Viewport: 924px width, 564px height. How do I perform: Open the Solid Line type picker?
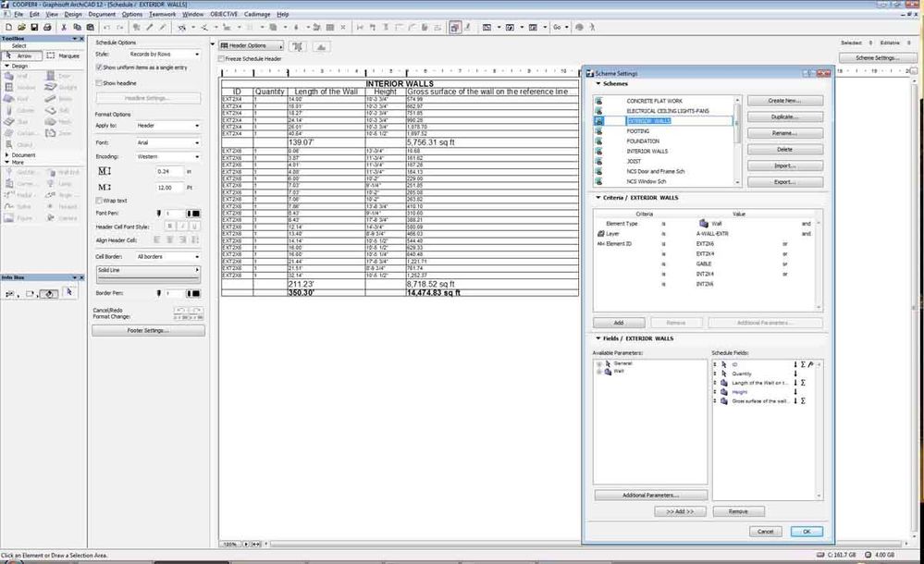[x=148, y=273]
